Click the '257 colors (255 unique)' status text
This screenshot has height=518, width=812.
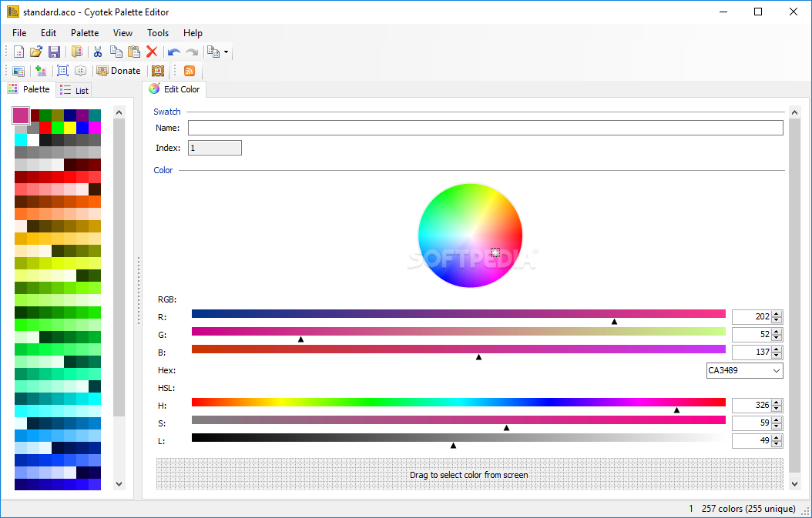pyautogui.click(x=748, y=509)
